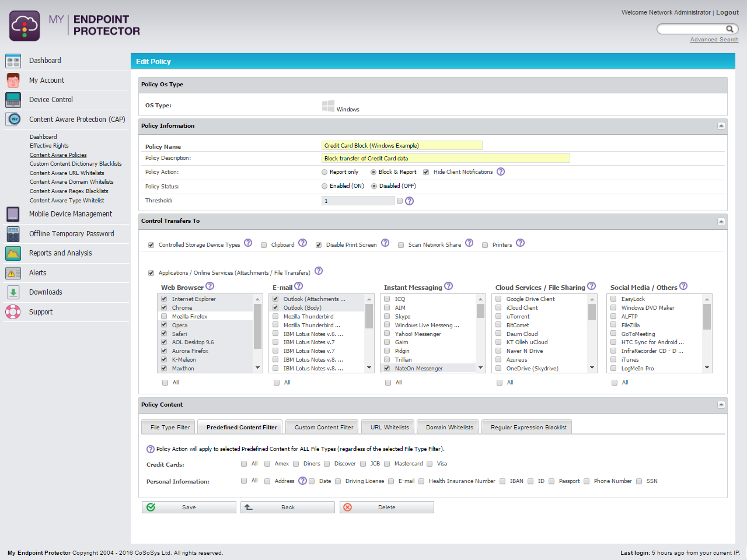Image resolution: width=747 pixels, height=560 pixels.
Task: Click Social Media list scroll down arrow
Action: [707, 367]
